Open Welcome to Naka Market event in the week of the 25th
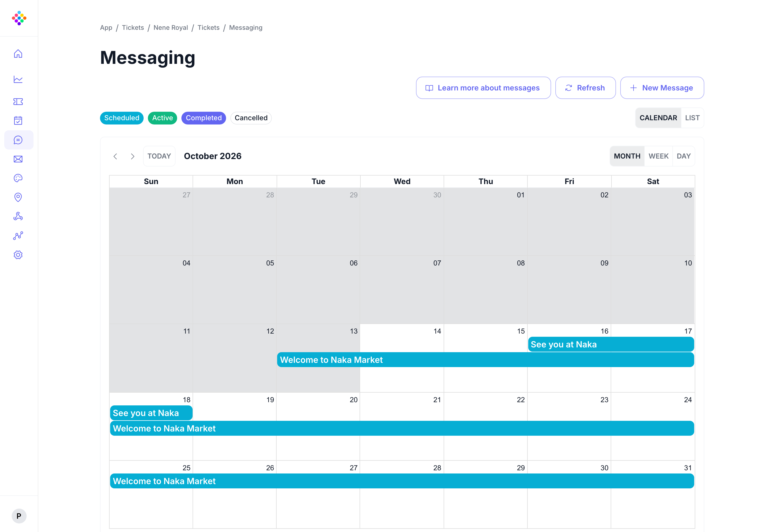Screen dimensions: 766x532 click(402, 481)
